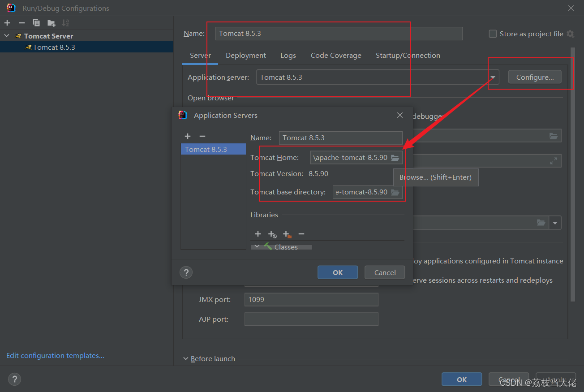The height and width of the screenshot is (392, 584).
Task: Enable Store as project file checkbox
Action: [493, 34]
